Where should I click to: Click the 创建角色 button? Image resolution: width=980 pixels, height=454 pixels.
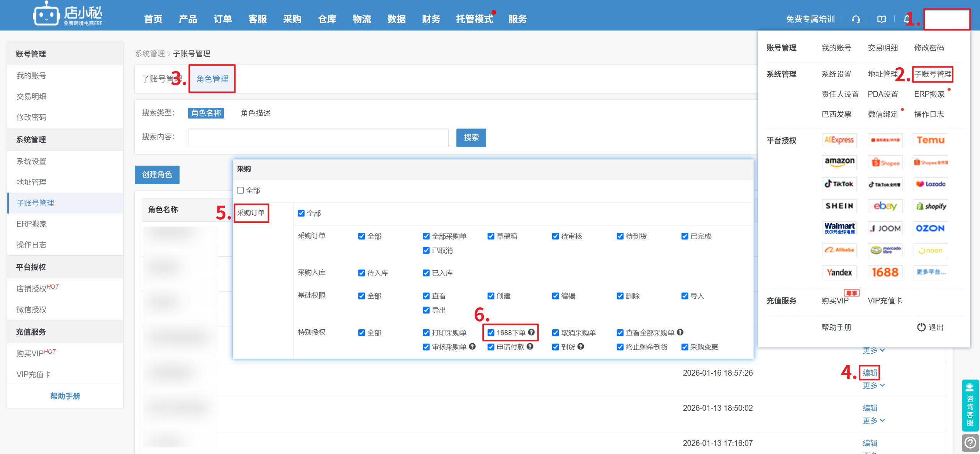coord(157,174)
